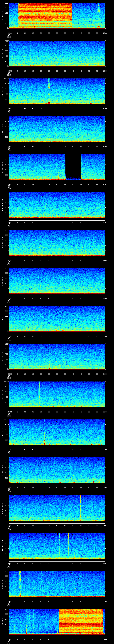The height and width of the screenshot is (644, 114).
Task: Click the '45' seconds tick under the 5:18:00 panel
Action: [81, 184]
